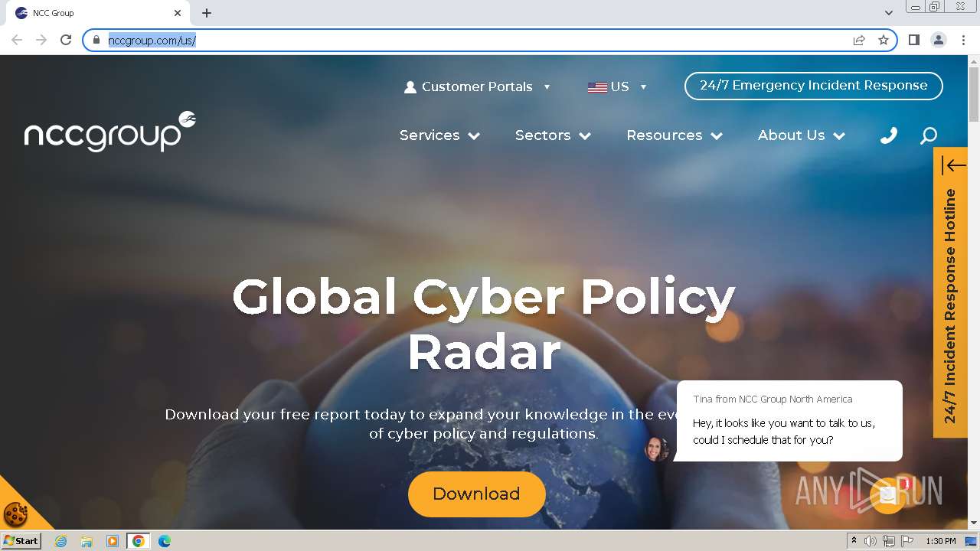Expand the Resources menu

tap(675, 135)
